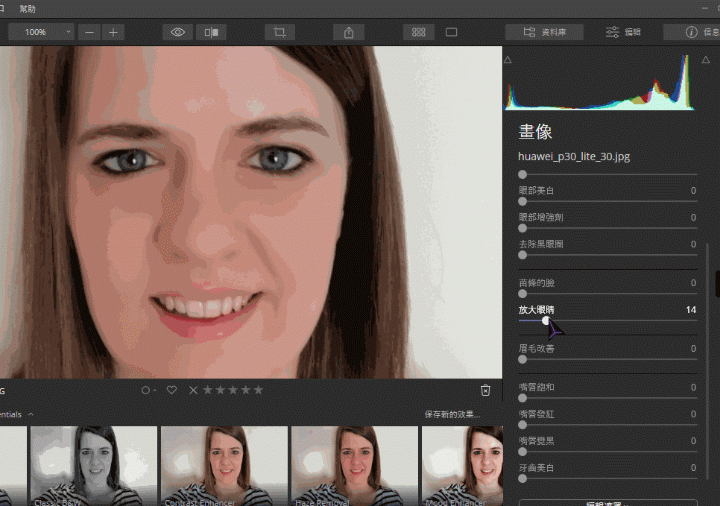Click the eye preview icon in toolbar
720x506 pixels.
(178, 32)
